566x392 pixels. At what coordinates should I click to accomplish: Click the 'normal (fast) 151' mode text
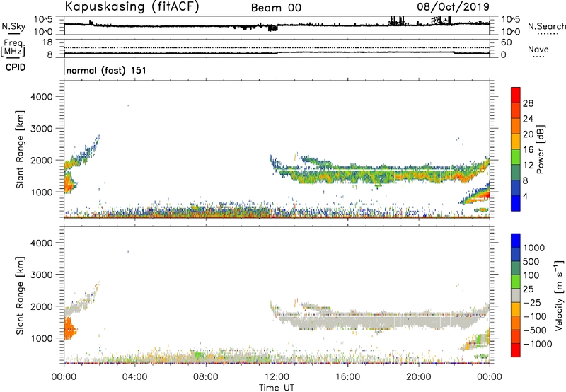pyautogui.click(x=106, y=70)
